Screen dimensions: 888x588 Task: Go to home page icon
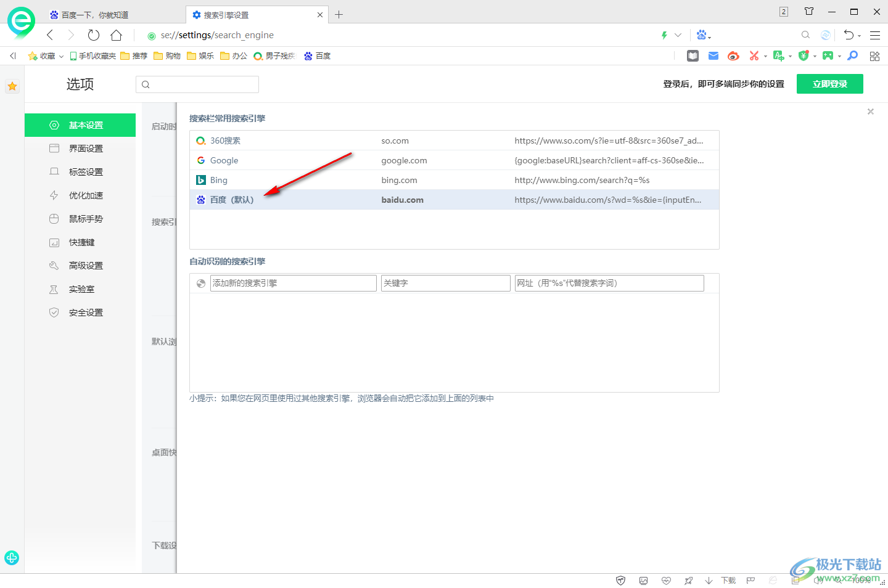point(116,35)
